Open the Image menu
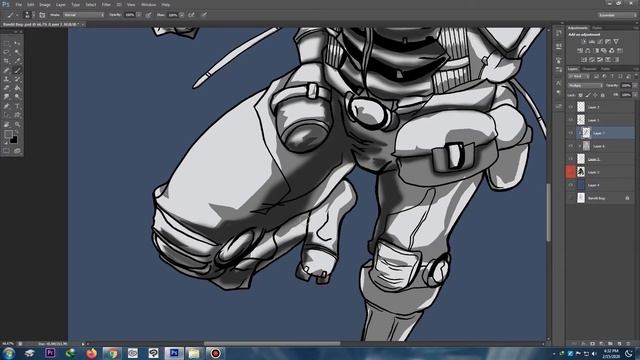 tap(45, 4)
